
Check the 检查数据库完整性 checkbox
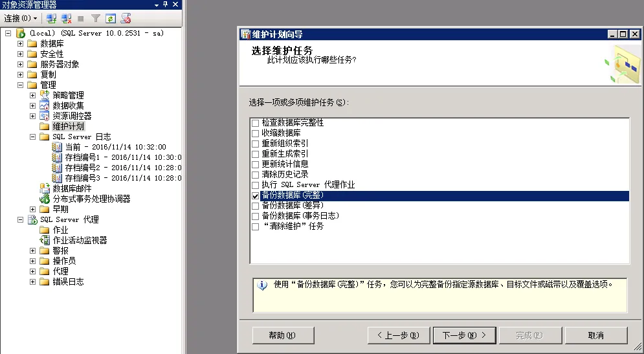256,123
